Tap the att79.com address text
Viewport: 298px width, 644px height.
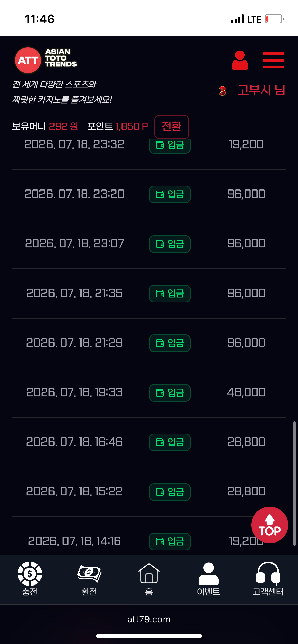[149, 619]
